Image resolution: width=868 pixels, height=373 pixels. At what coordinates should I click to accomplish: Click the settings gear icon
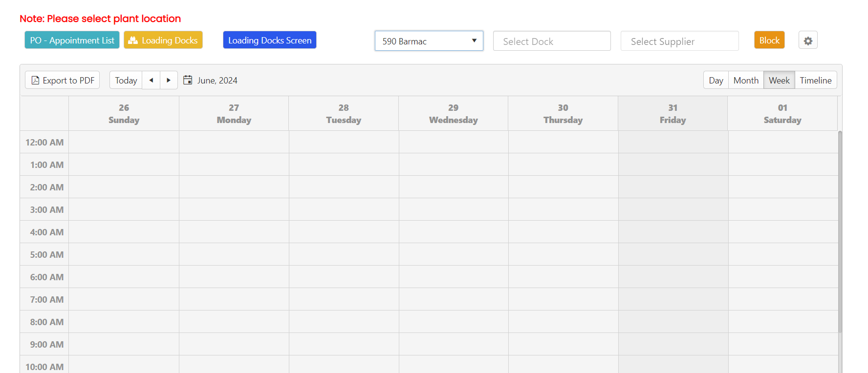click(x=808, y=41)
